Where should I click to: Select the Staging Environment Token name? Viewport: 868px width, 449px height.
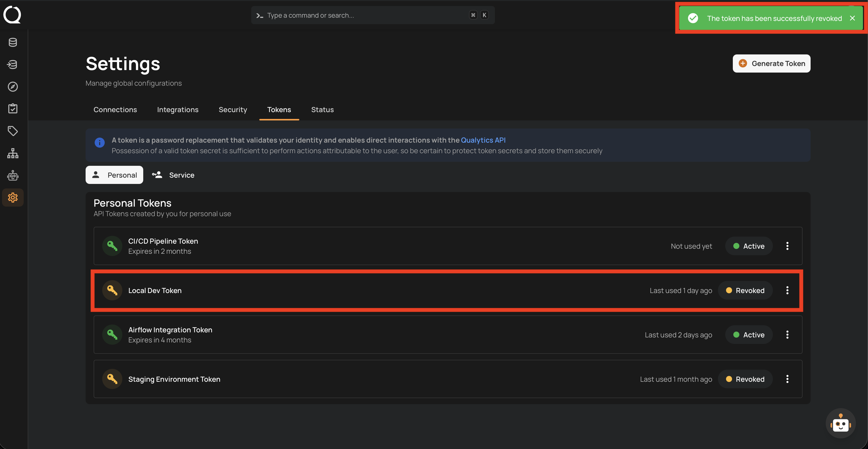(174, 379)
